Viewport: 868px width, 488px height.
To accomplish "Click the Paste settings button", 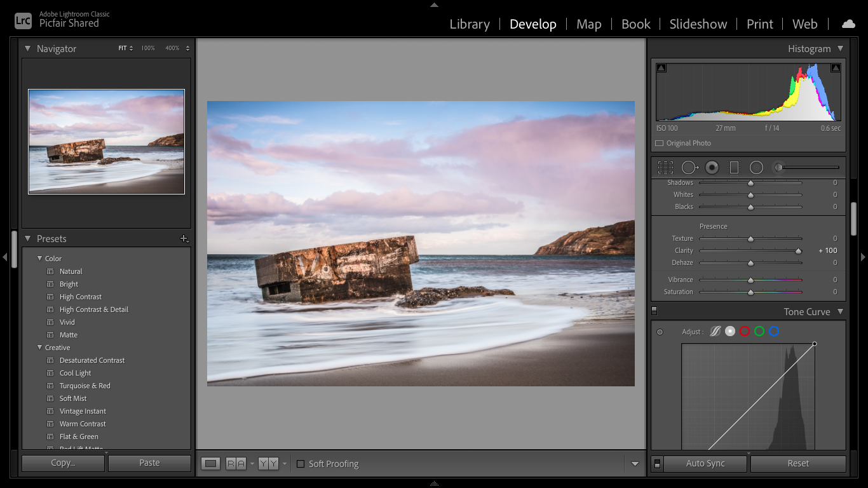I will (x=149, y=463).
